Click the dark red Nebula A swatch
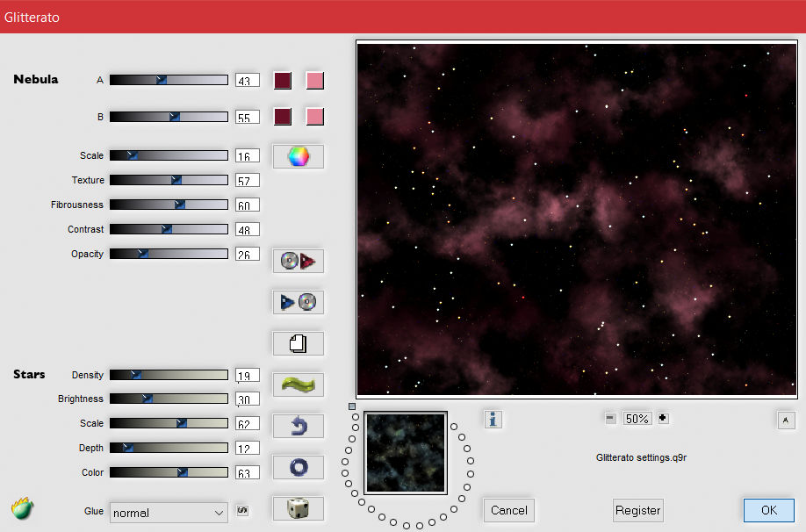 283,81
